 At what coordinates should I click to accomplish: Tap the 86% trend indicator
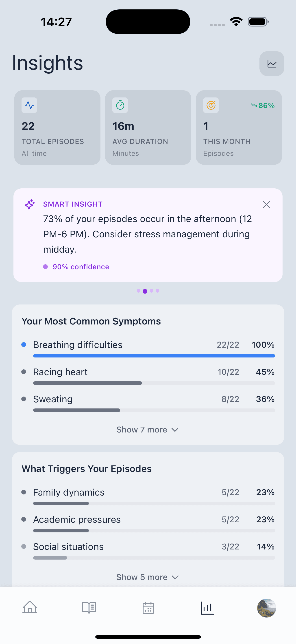263,106
